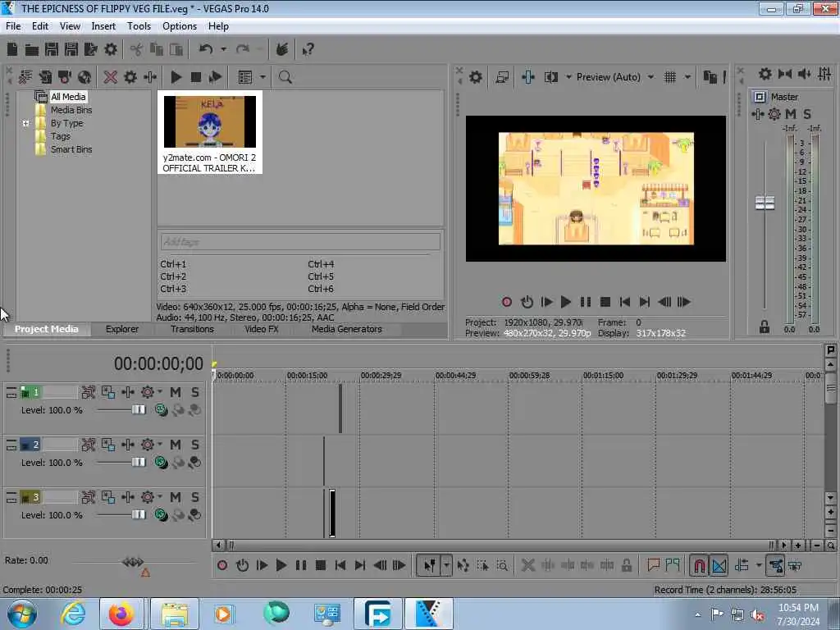
Task: Click the Search media magnifier icon
Action: [x=285, y=77]
